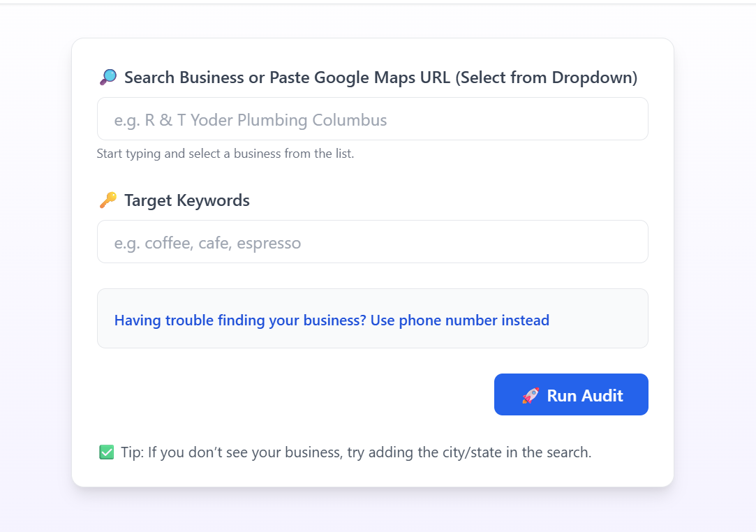
Task: Click the Run Audit button
Action: point(571,394)
